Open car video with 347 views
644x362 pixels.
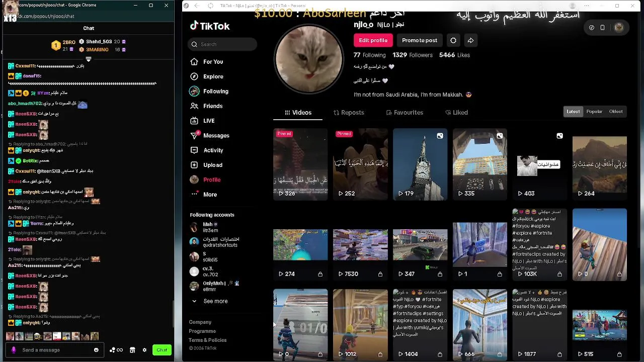[x=420, y=245]
